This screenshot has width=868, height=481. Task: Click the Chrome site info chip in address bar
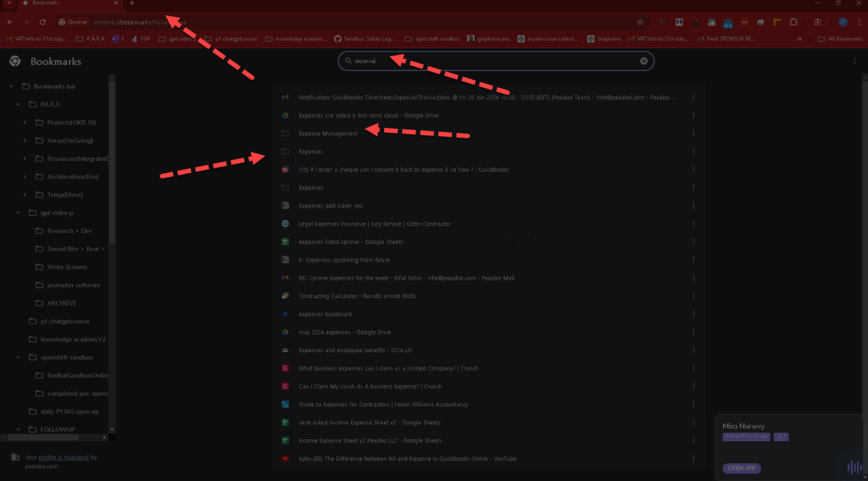[73, 22]
